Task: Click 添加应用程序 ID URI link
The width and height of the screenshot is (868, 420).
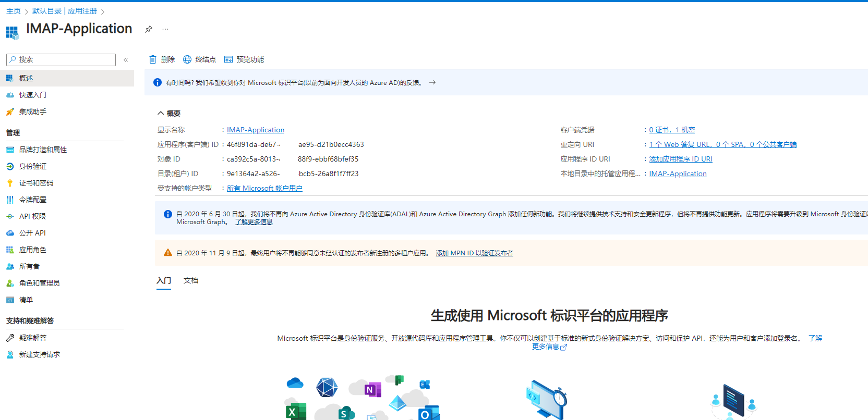Action: (x=681, y=159)
